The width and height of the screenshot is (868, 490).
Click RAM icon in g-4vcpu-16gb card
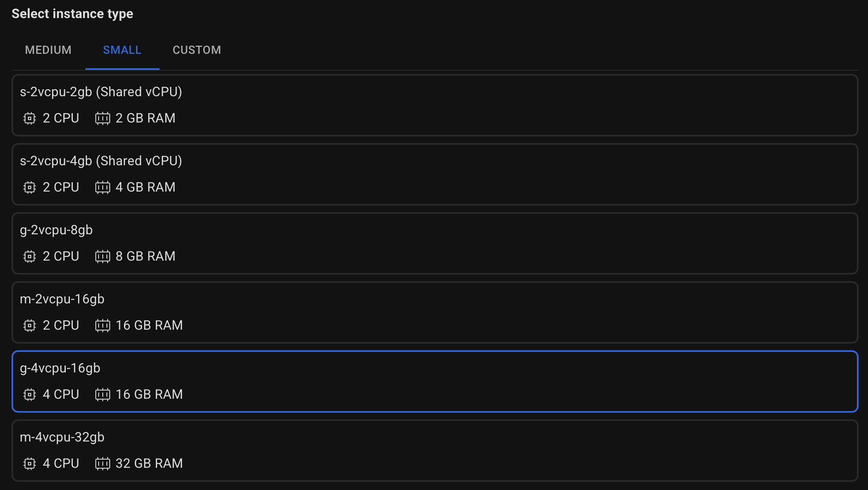pos(102,395)
